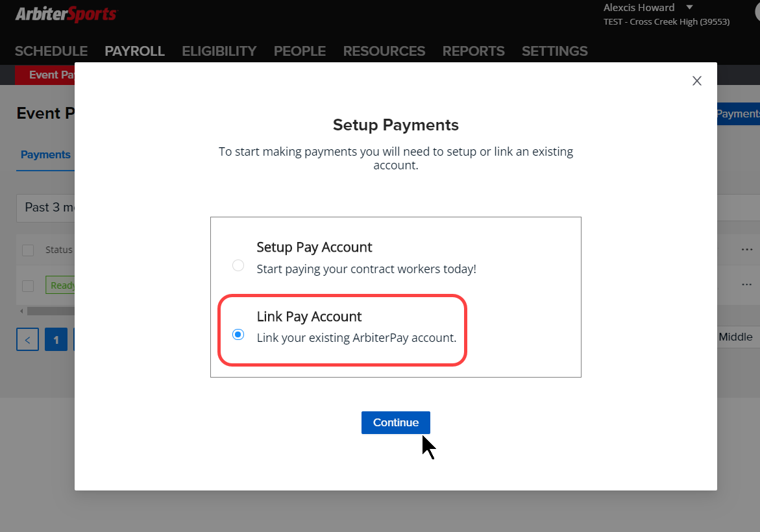Select page 1 in pagination
The height and width of the screenshot is (532, 760).
click(x=56, y=340)
